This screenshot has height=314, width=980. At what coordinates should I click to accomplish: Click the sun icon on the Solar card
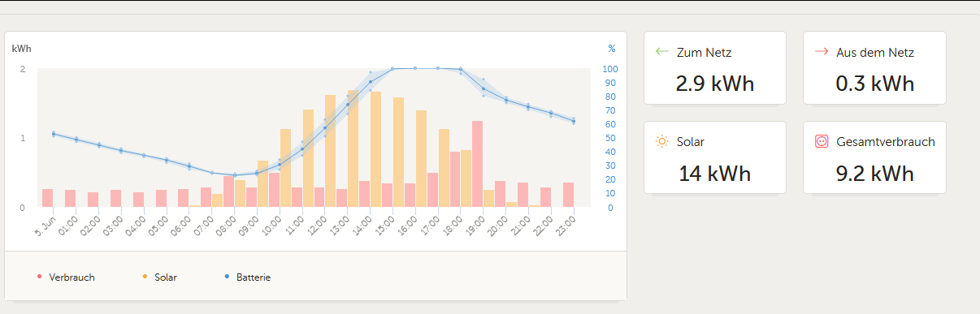[662, 141]
